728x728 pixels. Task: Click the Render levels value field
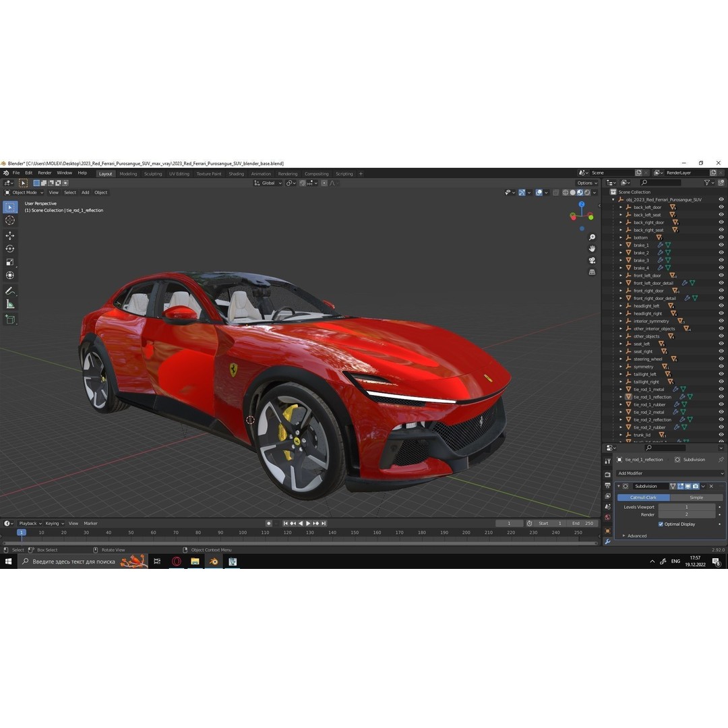[x=687, y=514]
